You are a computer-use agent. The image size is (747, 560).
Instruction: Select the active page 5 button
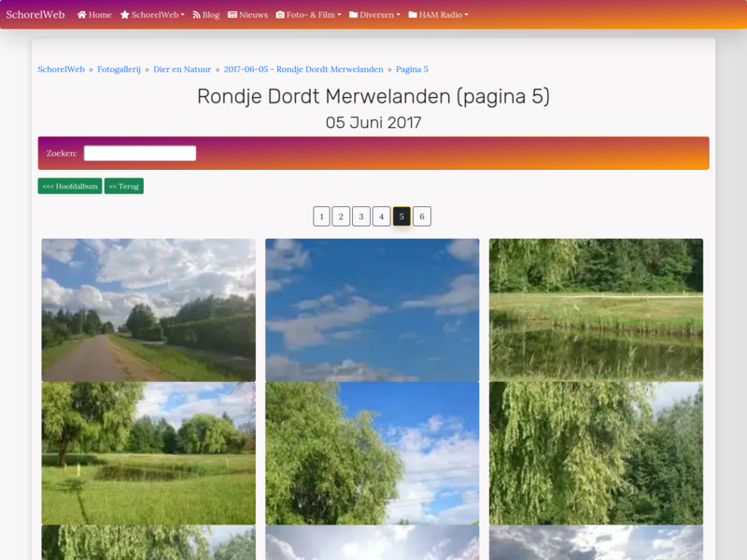[402, 217]
